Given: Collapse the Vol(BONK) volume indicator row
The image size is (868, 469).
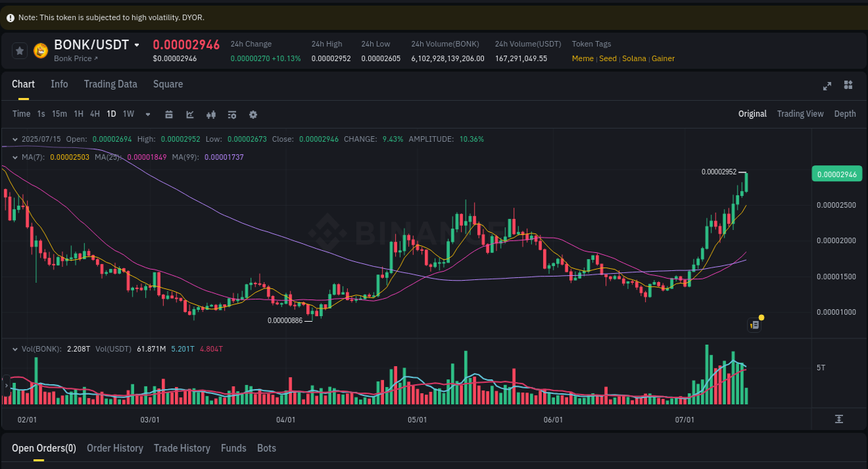Looking at the screenshot, I should point(15,349).
